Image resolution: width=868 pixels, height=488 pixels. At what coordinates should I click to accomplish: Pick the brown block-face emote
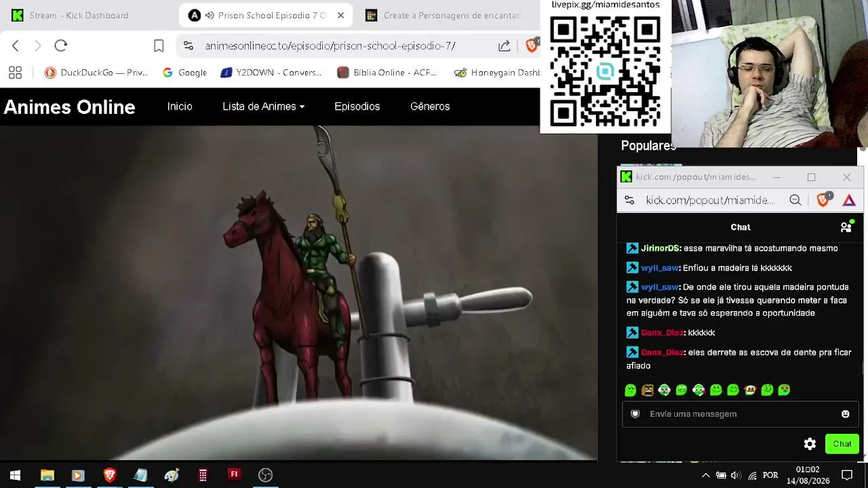[648, 390]
